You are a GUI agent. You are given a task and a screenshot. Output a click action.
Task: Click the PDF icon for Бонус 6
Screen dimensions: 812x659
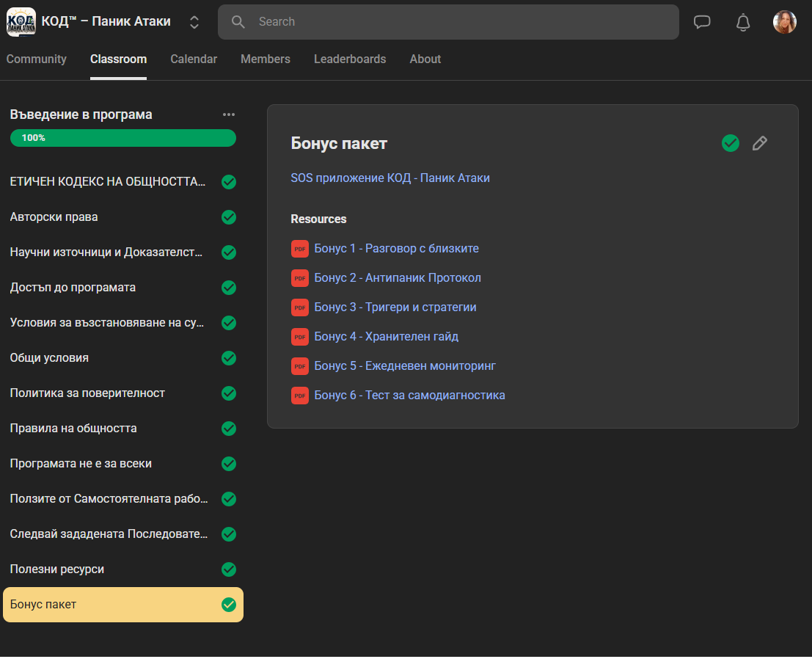click(300, 396)
